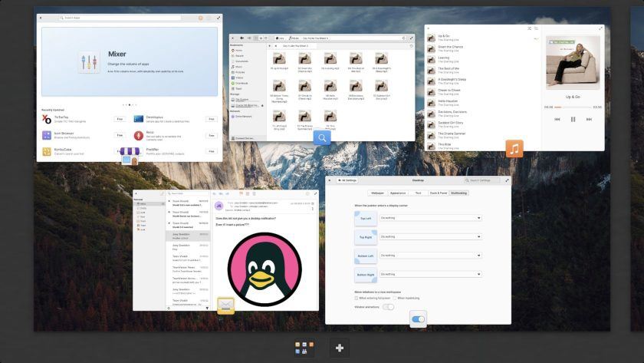Enable shuffle in the Music player
Screen dimensions: 644x363
coord(529,28)
